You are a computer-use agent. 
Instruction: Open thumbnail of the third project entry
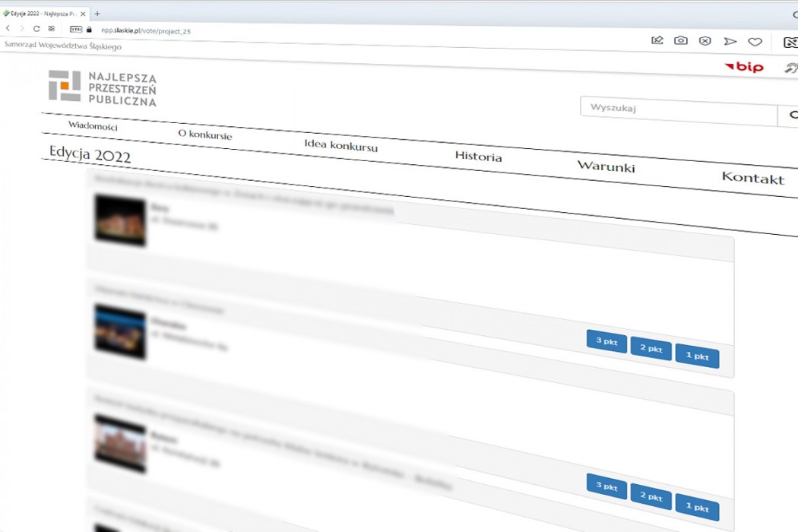tap(120, 443)
